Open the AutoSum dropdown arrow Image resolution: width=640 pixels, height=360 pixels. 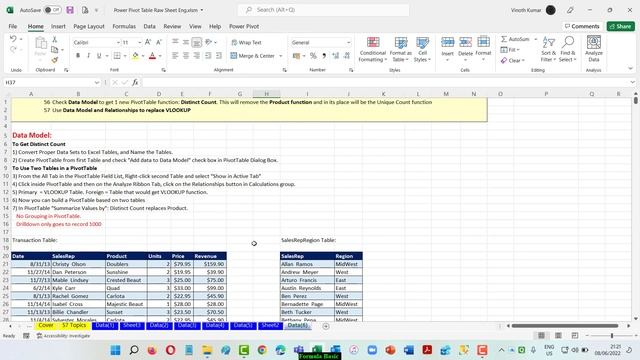536,39
